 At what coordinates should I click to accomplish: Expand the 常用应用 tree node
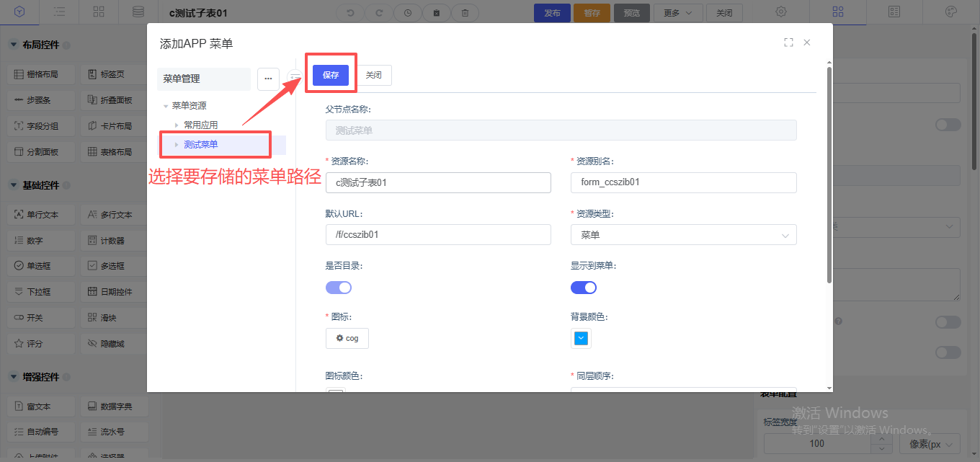pyautogui.click(x=177, y=125)
